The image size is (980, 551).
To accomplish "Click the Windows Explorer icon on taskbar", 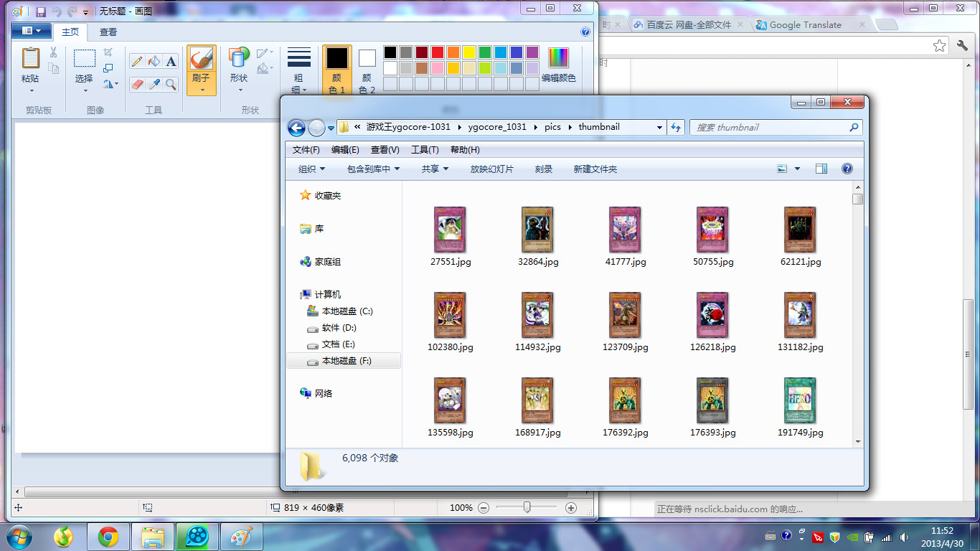I will click(153, 537).
